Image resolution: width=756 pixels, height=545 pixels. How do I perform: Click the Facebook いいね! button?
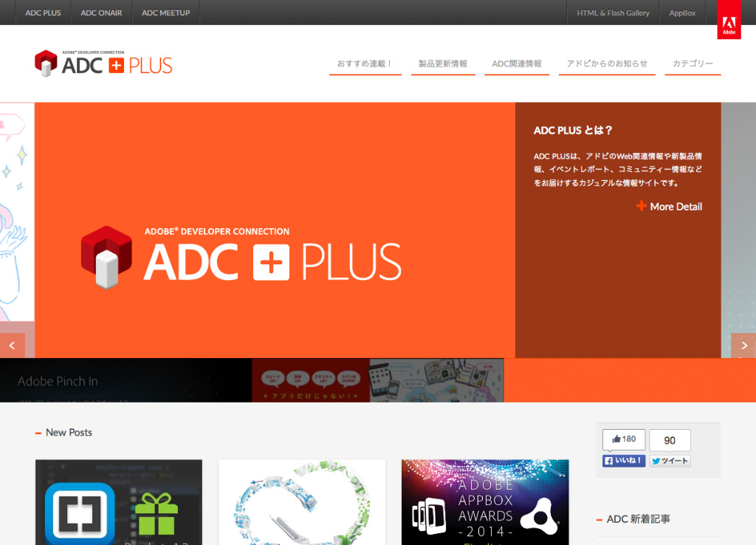click(624, 461)
